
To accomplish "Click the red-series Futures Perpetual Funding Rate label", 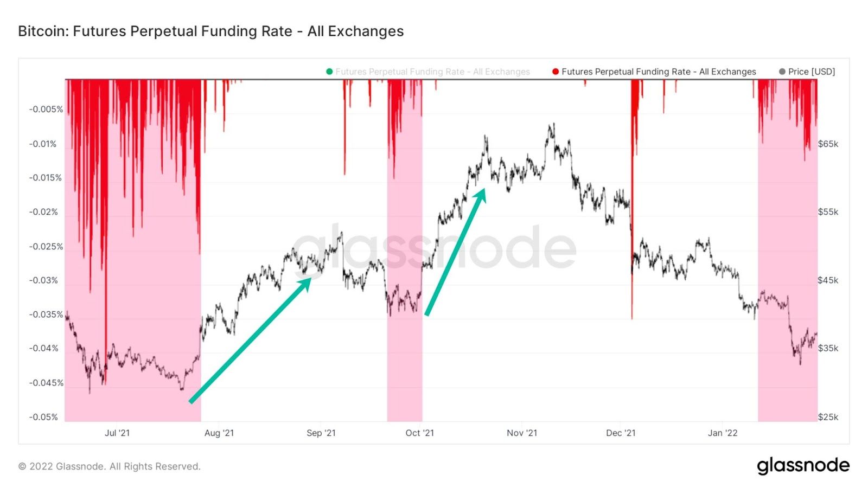I will pos(659,72).
